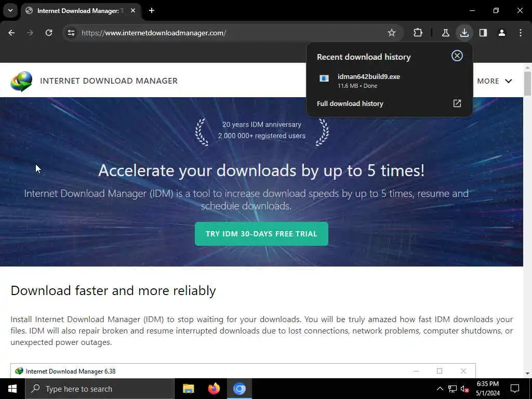Click 'Download faster and more reliably' heading
Image resolution: width=532 pixels, height=399 pixels.
pos(113,291)
